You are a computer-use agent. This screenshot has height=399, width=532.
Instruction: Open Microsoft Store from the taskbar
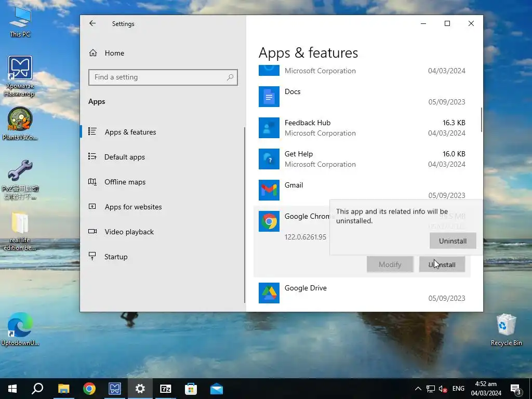(191, 389)
